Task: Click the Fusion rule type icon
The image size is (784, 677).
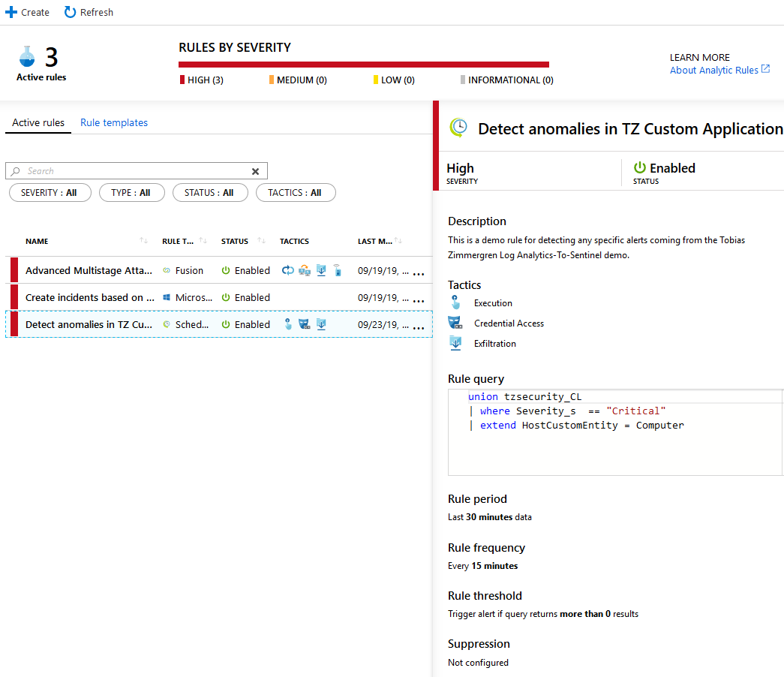Action: coord(167,271)
